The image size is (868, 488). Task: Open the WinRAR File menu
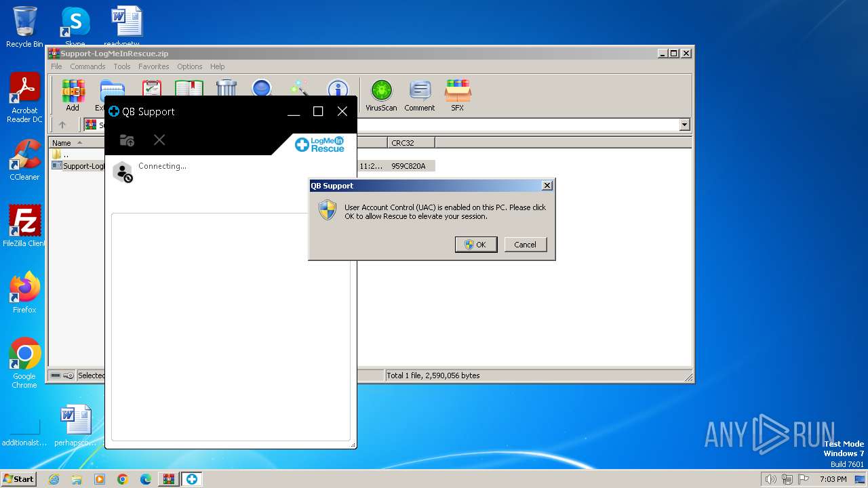56,66
